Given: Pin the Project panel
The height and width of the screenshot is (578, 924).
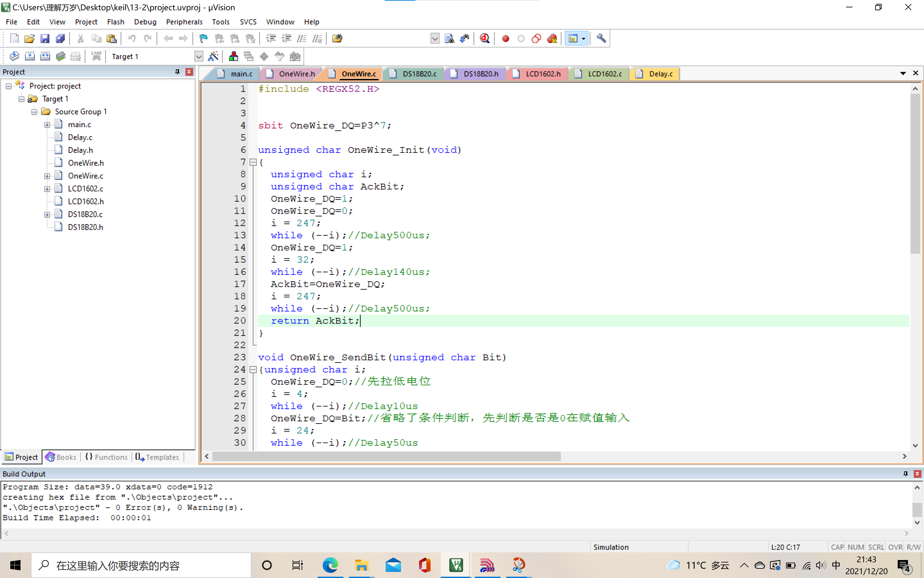Looking at the screenshot, I should 177,72.
